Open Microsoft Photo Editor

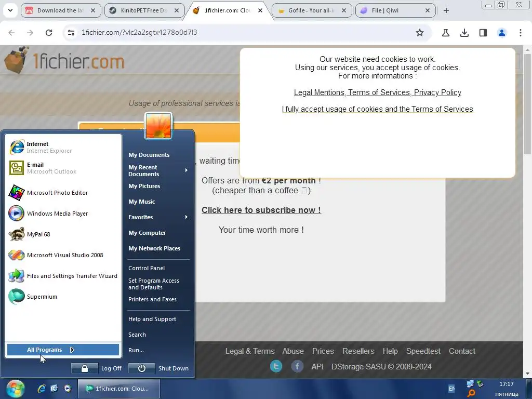pyautogui.click(x=63, y=193)
